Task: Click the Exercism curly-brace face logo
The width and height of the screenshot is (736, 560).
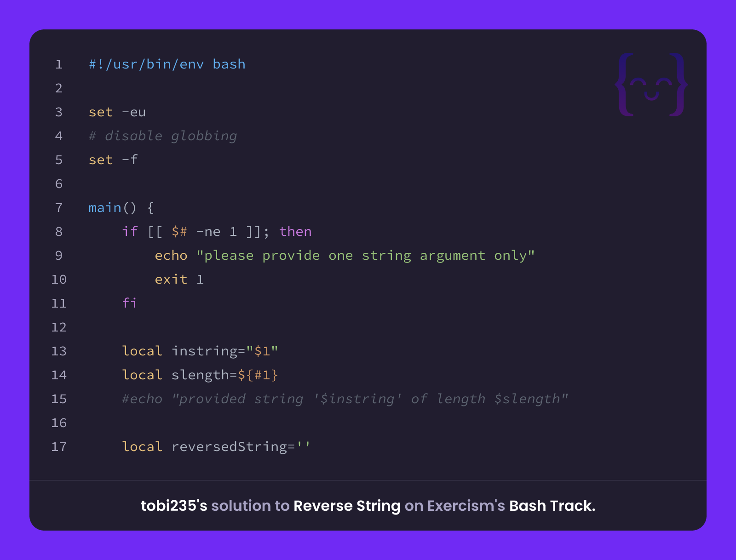Action: point(651,85)
